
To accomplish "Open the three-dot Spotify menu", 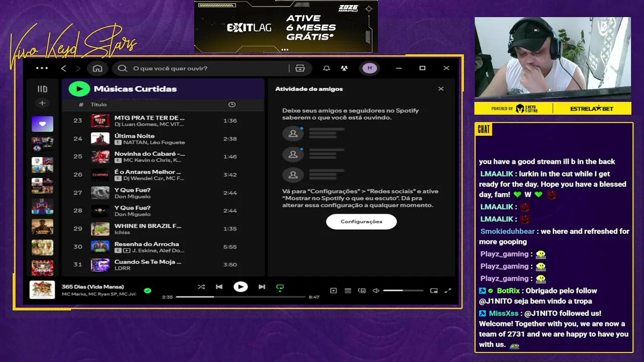I will coord(42,68).
